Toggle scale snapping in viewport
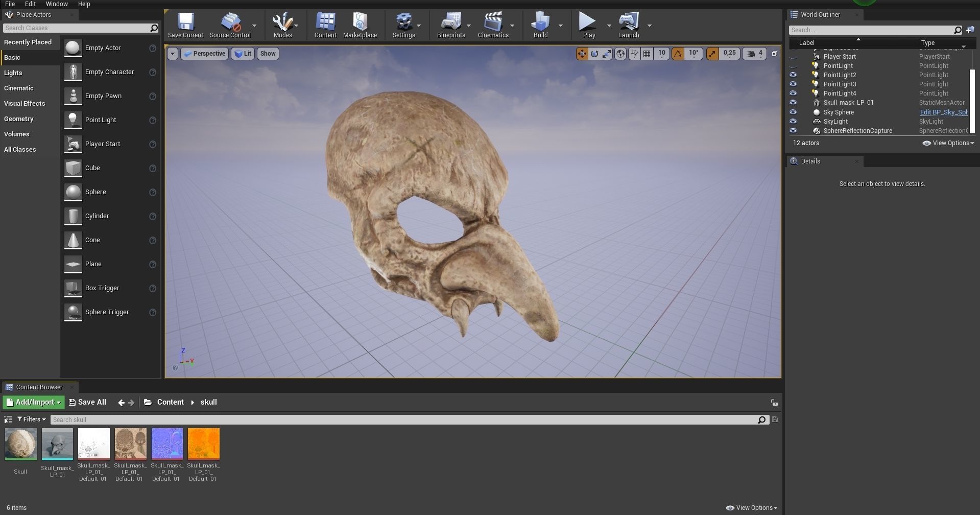Screen dimensions: 980x515 click(712, 54)
